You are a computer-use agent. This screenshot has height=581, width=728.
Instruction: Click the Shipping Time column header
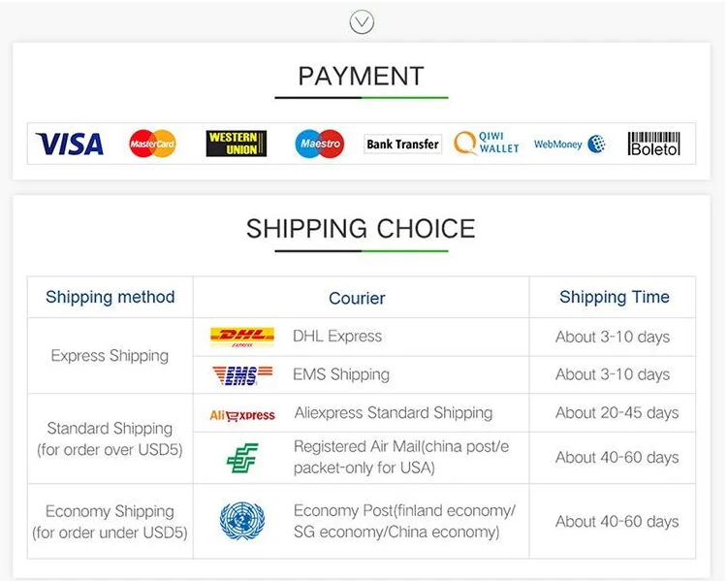pos(615,297)
